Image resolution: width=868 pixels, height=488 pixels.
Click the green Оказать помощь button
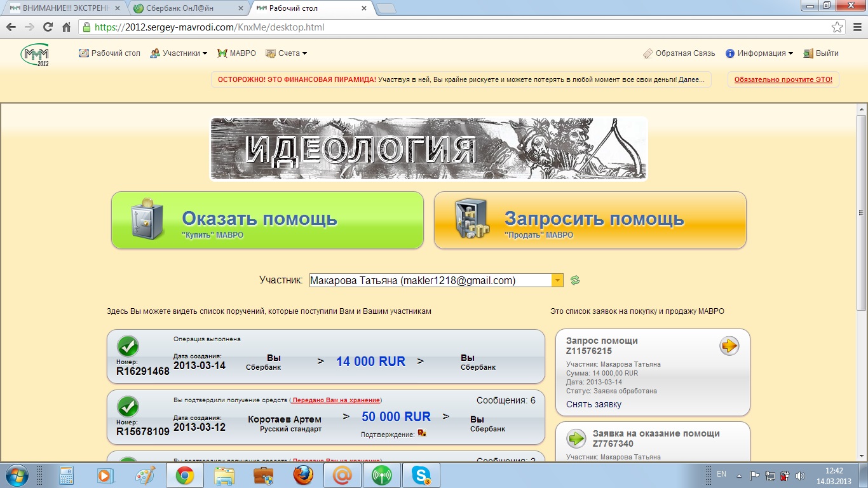click(x=268, y=220)
